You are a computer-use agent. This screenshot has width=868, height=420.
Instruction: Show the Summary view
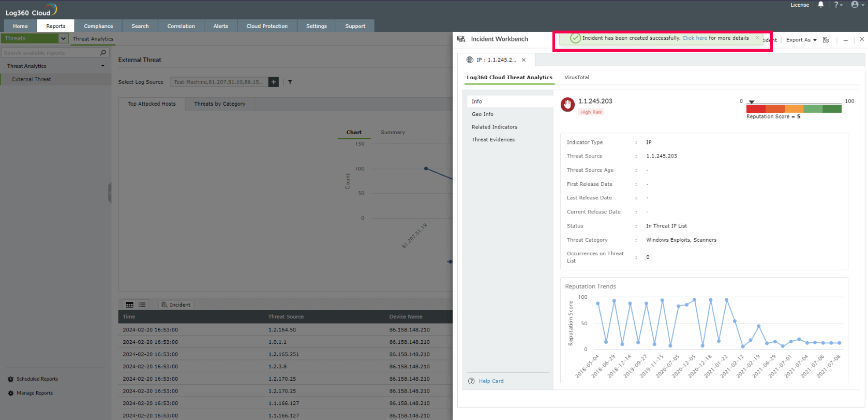[393, 133]
